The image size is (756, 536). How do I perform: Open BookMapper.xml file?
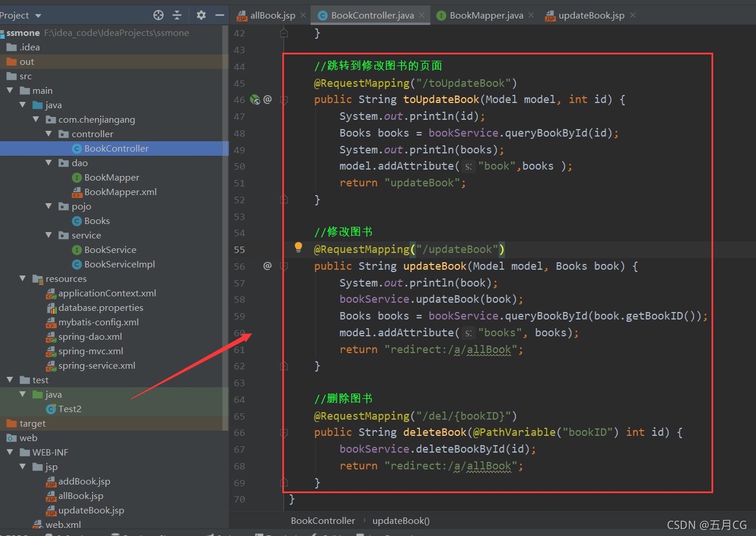(x=120, y=192)
